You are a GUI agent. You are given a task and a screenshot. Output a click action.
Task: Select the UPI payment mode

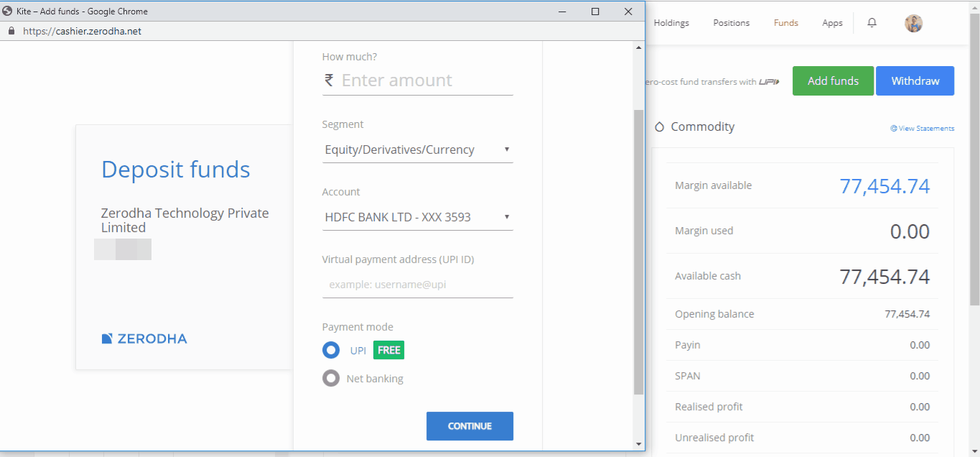(x=331, y=351)
